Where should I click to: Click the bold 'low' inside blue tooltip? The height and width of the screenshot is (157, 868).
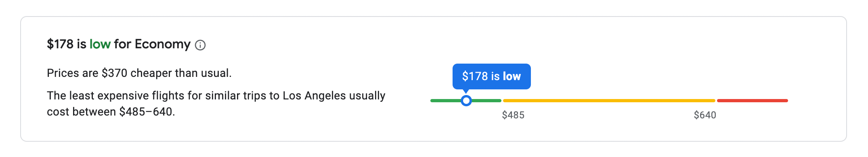[512, 76]
